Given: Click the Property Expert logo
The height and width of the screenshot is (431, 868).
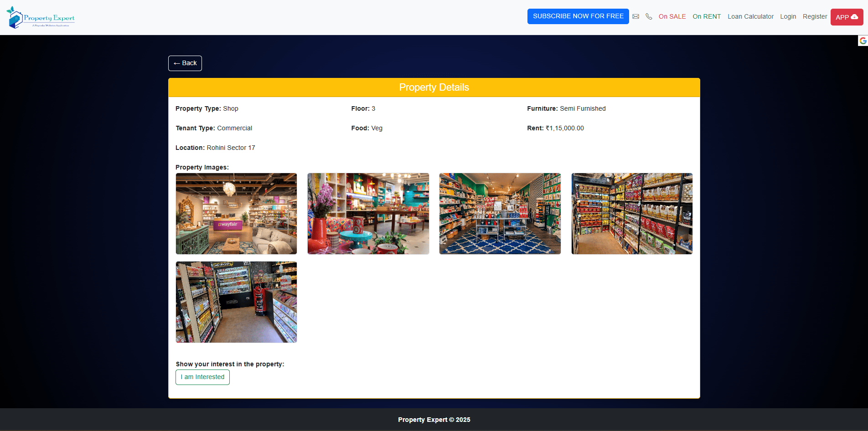Looking at the screenshot, I should [x=41, y=17].
